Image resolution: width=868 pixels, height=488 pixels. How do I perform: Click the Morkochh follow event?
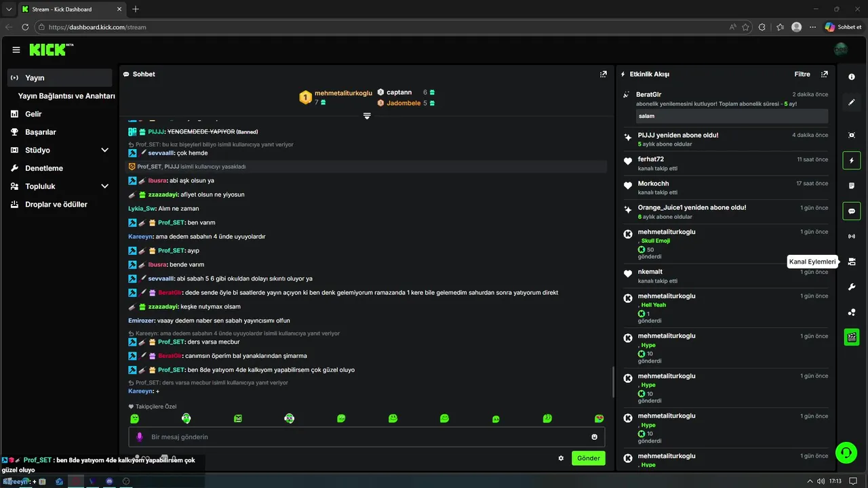(725, 187)
